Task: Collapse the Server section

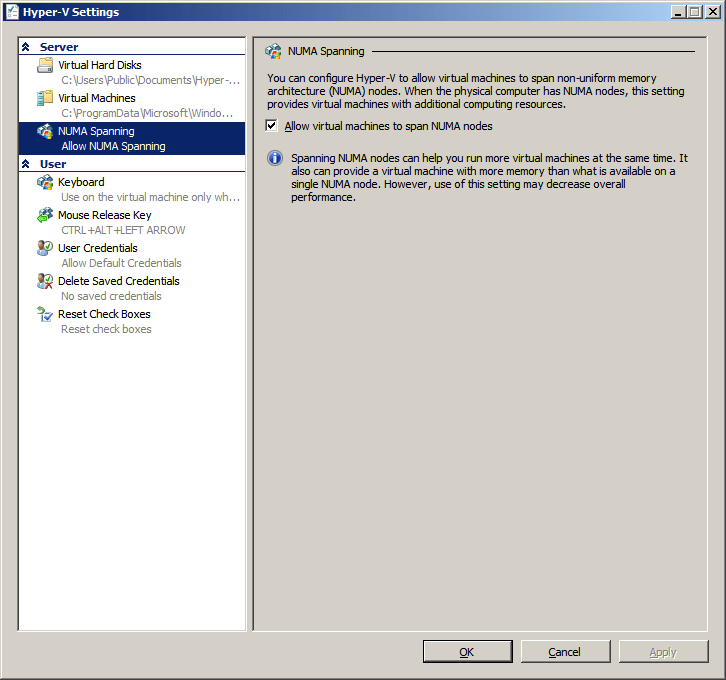Action: (26, 47)
